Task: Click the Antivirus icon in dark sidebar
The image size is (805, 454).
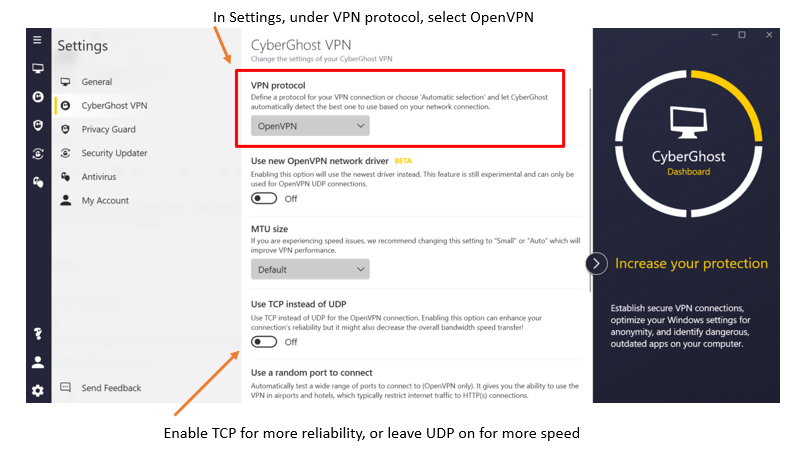Action: [38, 182]
